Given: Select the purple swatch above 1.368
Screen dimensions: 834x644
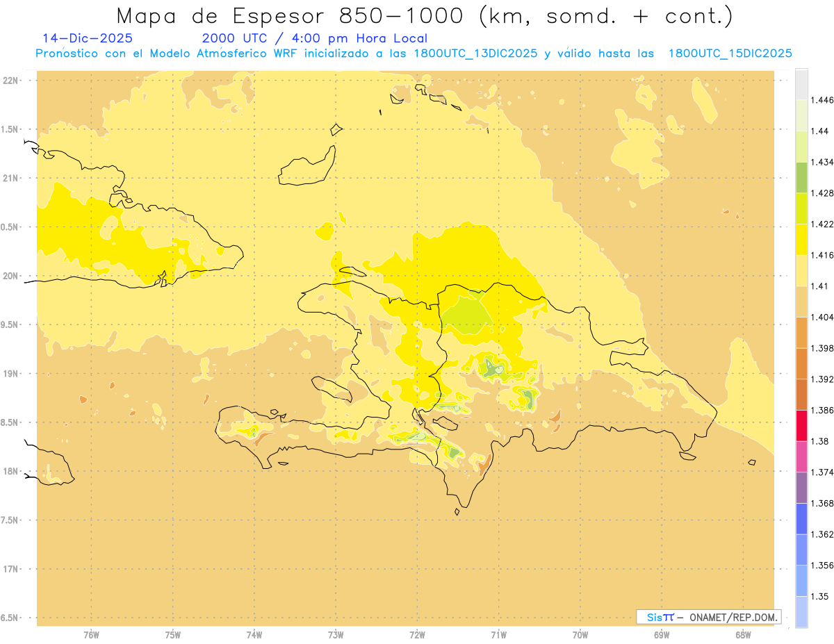Looking at the screenshot, I should pyautogui.click(x=801, y=488).
